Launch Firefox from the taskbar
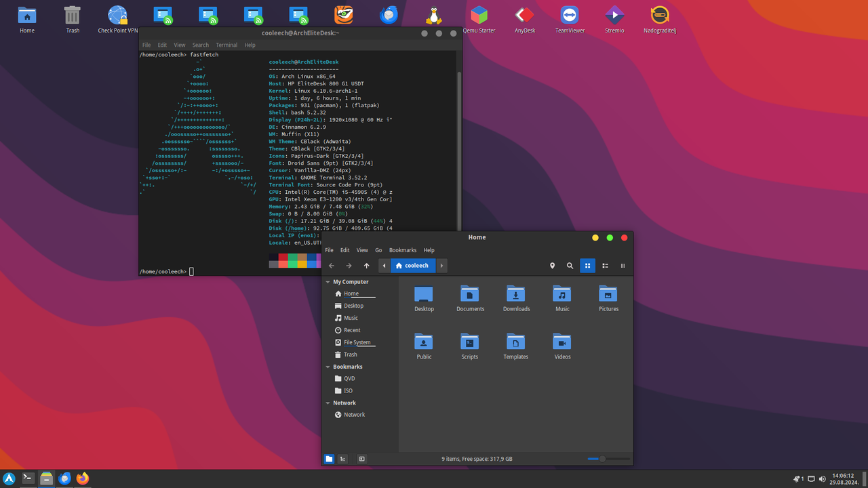This screenshot has width=868, height=488. pos(83,479)
